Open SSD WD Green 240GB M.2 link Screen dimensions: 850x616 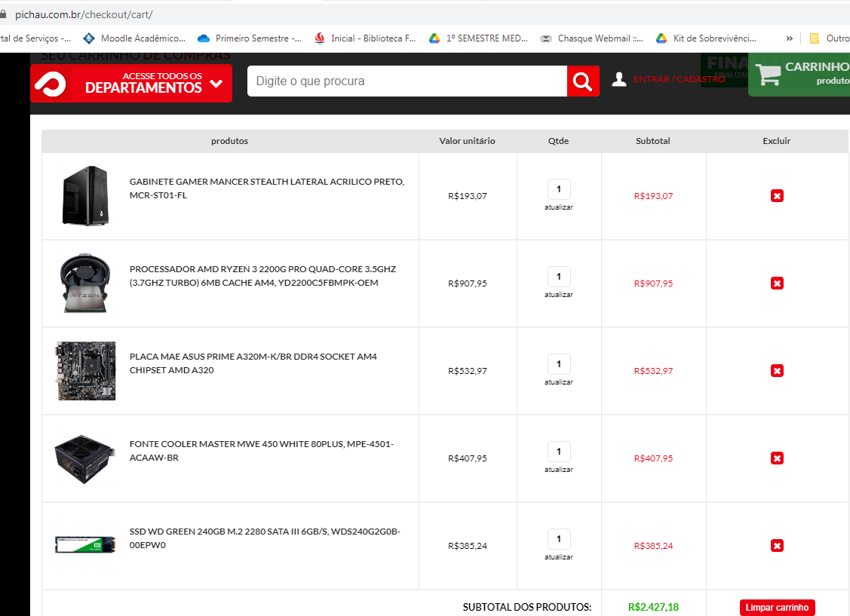tap(265, 538)
